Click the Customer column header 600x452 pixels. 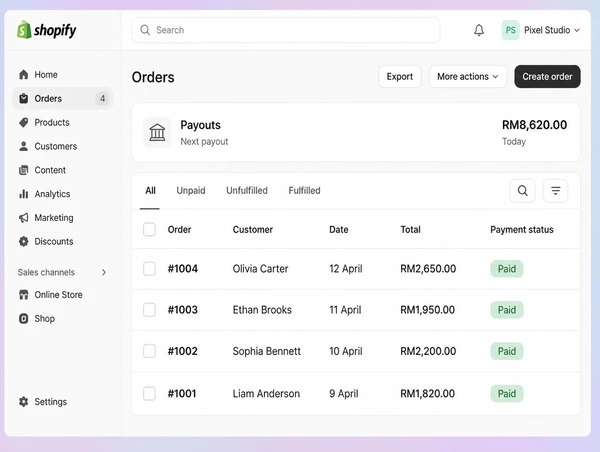253,230
